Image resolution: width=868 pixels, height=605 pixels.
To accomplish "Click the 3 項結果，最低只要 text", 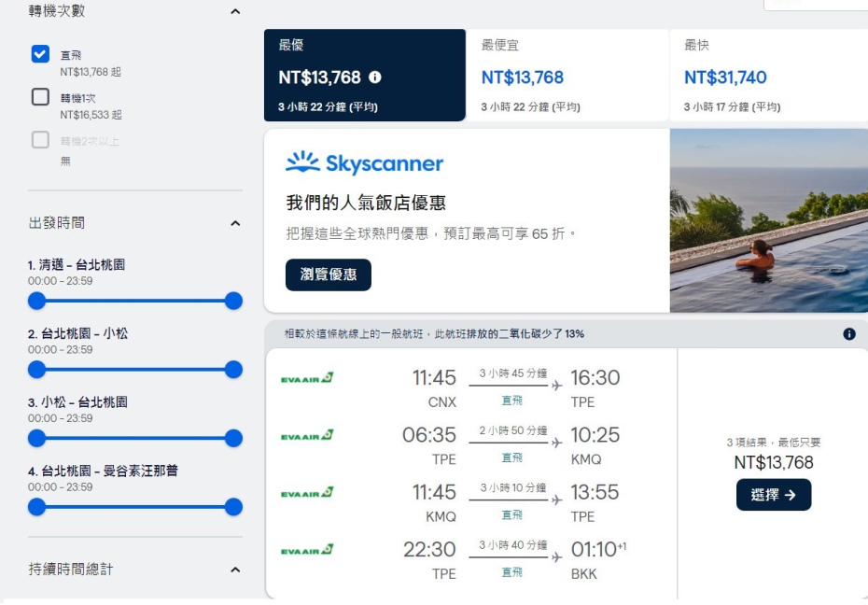I will coord(774,443).
